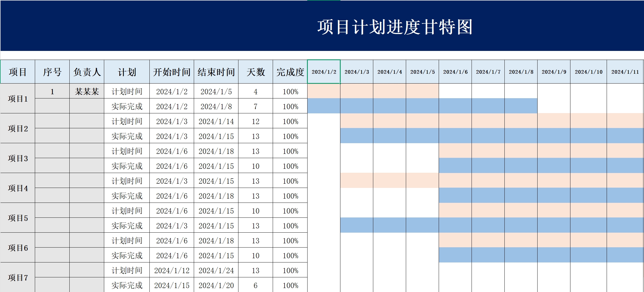Click the 项目7 row label
The width and height of the screenshot is (644, 292).
point(18,277)
